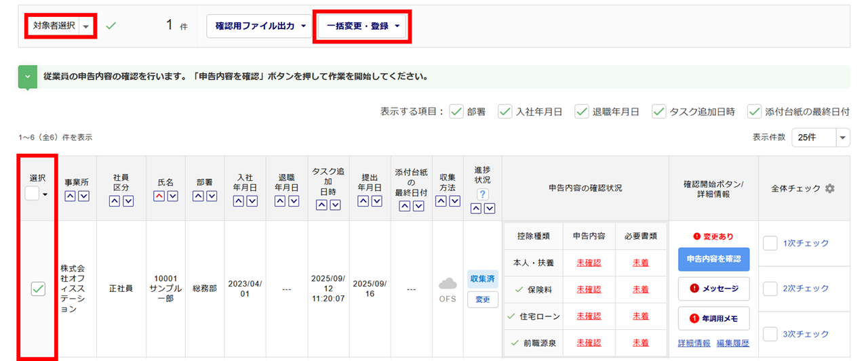Uncheck the 入社年月日 display item
868x361 pixels.
(x=505, y=112)
